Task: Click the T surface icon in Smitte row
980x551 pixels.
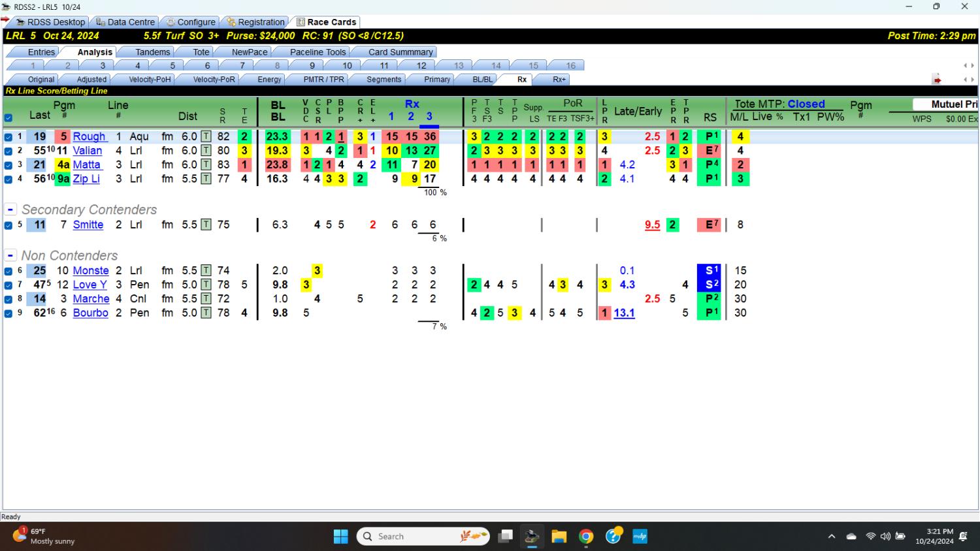Action: point(206,225)
